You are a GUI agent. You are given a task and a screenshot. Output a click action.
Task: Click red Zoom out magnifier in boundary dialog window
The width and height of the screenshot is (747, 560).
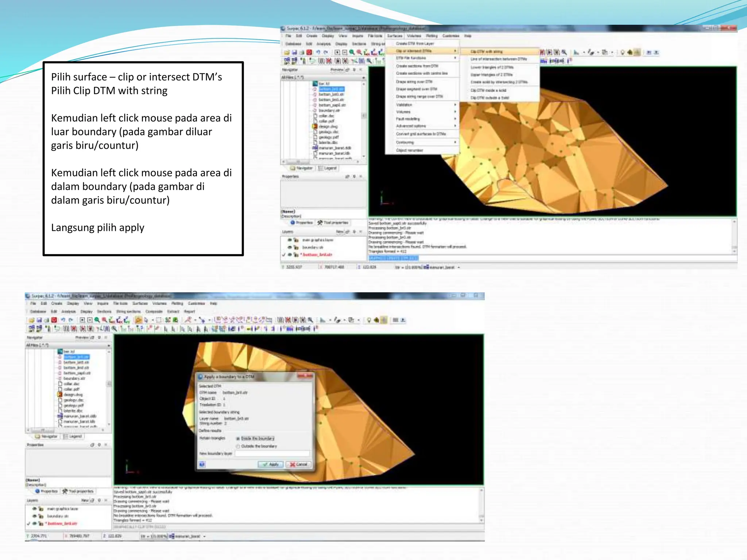104,320
